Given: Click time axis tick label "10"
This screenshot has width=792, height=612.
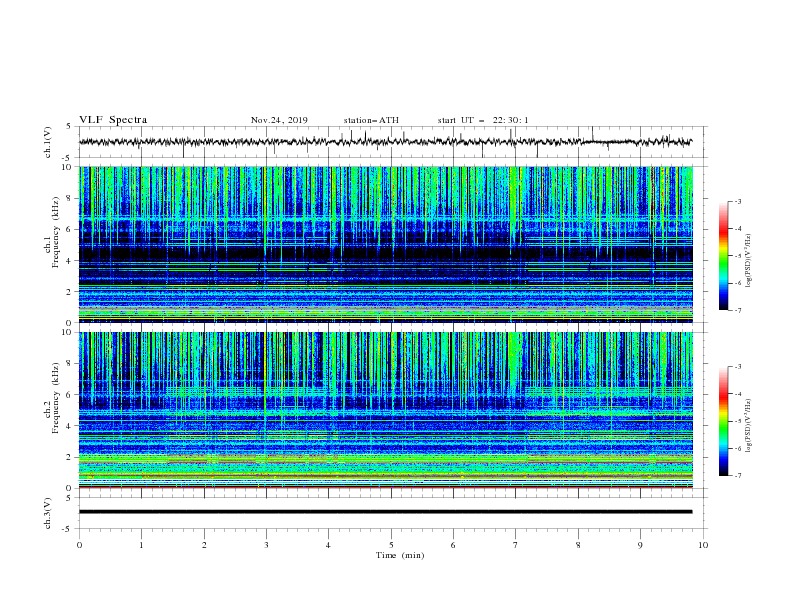Looking at the screenshot, I should tap(703, 545).
